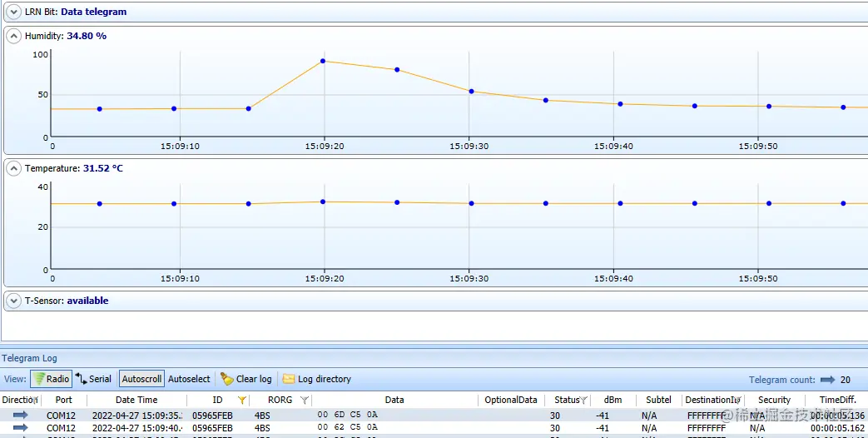Screen dimensions: 868x438
Task: Click the T-Sensor available label
Action: (x=87, y=301)
